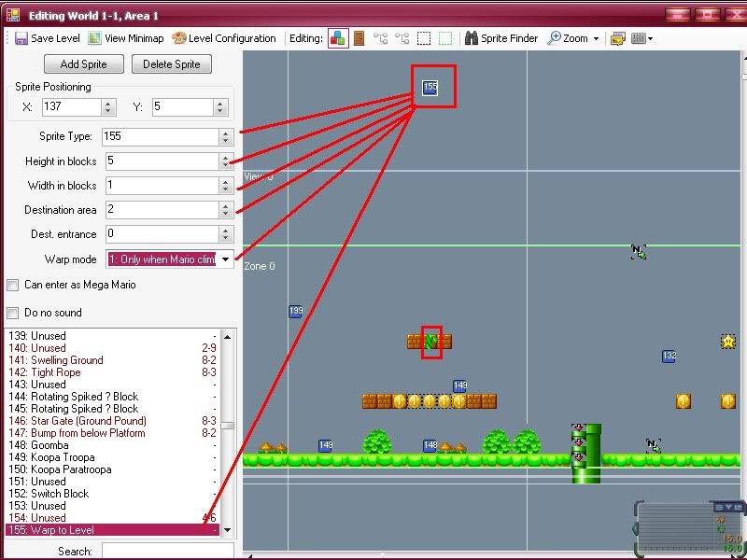Increase Destination area spinner value
This screenshot has width=747, height=560.
point(226,205)
